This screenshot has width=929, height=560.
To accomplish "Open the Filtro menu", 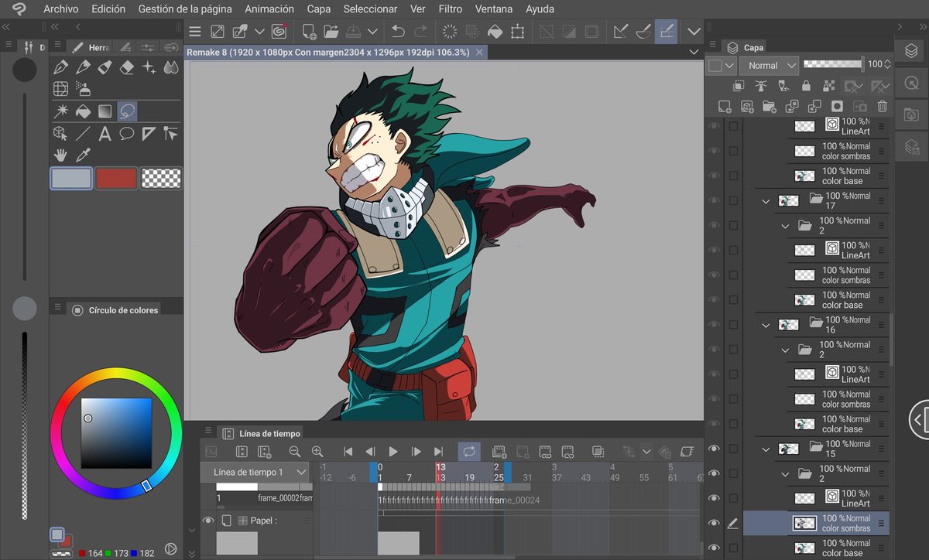I will pos(450,9).
